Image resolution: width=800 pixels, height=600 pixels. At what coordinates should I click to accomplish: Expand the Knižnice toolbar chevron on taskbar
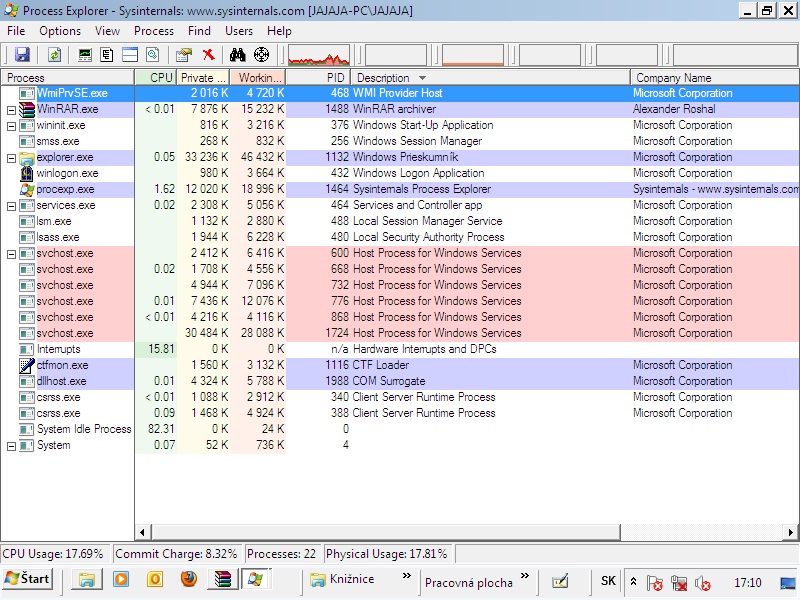point(407,576)
